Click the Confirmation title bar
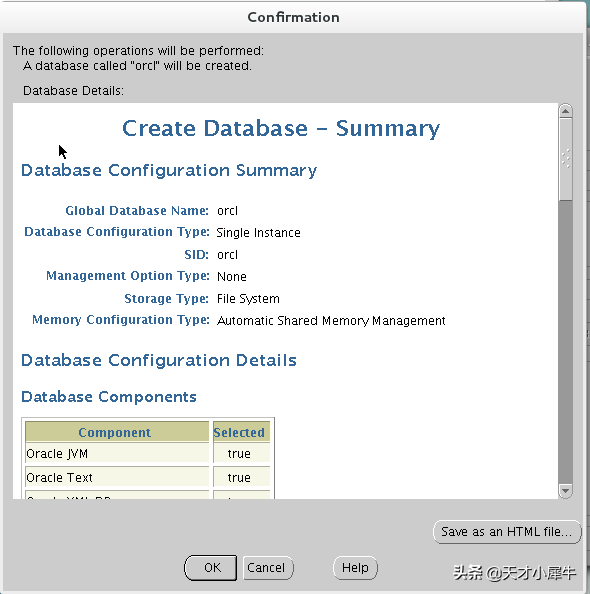This screenshot has width=590, height=594. tap(293, 17)
